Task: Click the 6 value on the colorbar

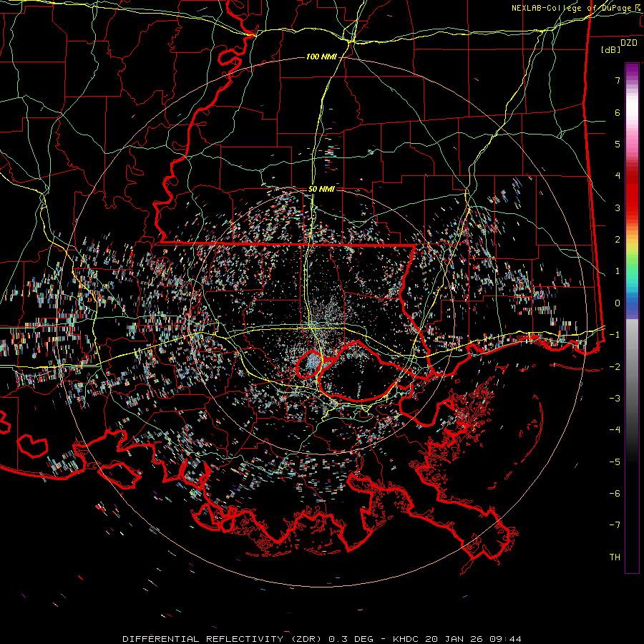Action: pyautogui.click(x=618, y=112)
